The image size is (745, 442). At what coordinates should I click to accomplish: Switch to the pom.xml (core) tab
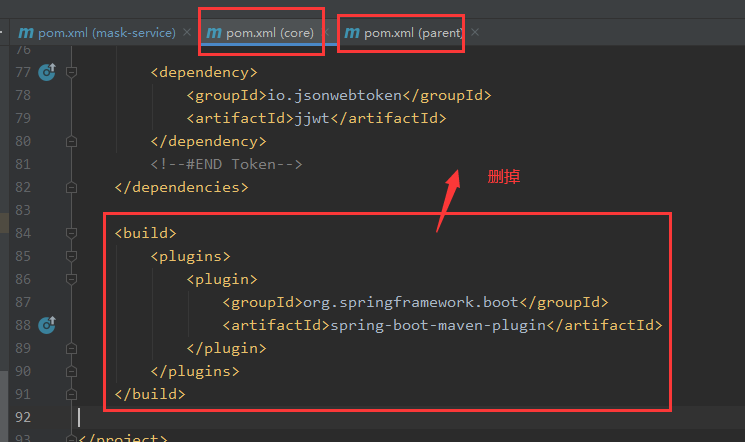tap(269, 32)
